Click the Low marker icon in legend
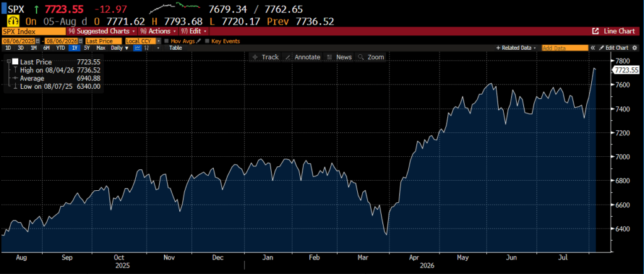The width and height of the screenshot is (644, 274). point(16,86)
